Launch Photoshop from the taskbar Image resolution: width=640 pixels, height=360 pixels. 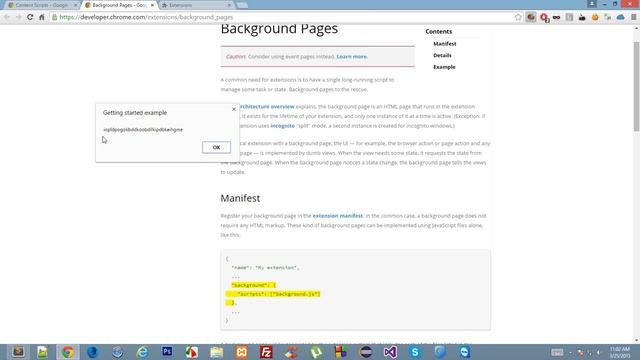(167, 352)
